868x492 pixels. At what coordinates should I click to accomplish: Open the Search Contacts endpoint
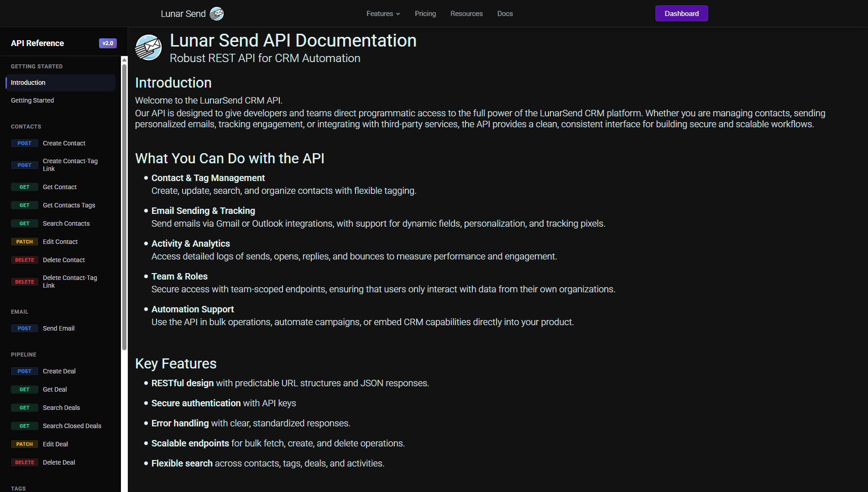[66, 223]
